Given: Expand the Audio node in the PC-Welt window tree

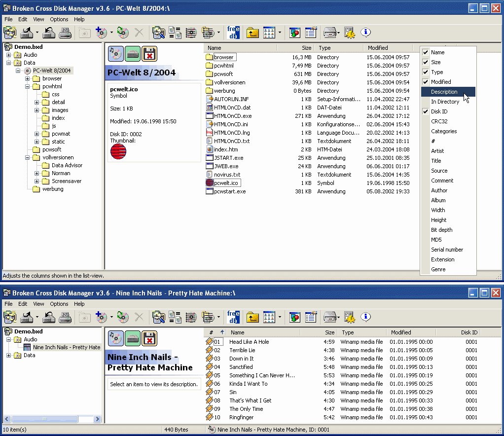Looking at the screenshot, I should coord(9,55).
